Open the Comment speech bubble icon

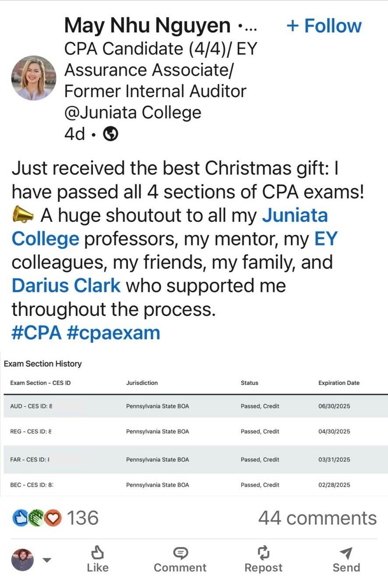click(180, 553)
